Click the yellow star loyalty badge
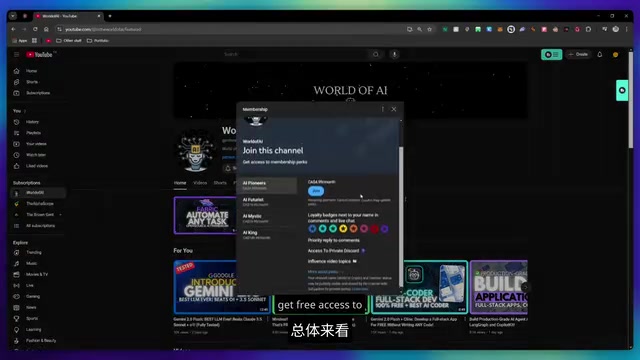640x360 pixels. [343, 229]
